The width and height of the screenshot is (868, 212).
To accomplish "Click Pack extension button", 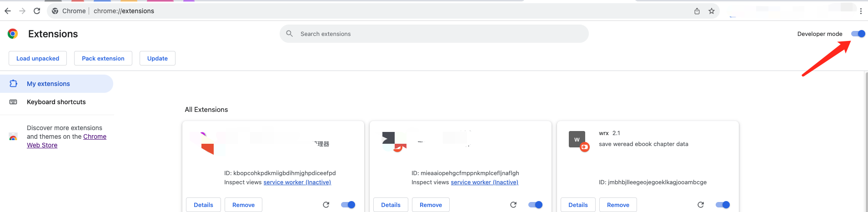I will pyautogui.click(x=103, y=58).
